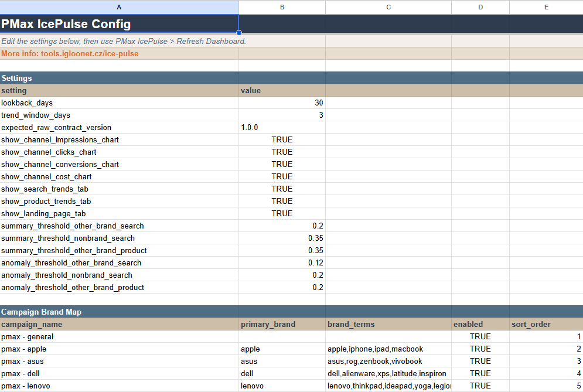The image size is (583, 392).
Task: Click the italic instruction text about Refresh Dashboard
Action: pyautogui.click(x=117, y=41)
